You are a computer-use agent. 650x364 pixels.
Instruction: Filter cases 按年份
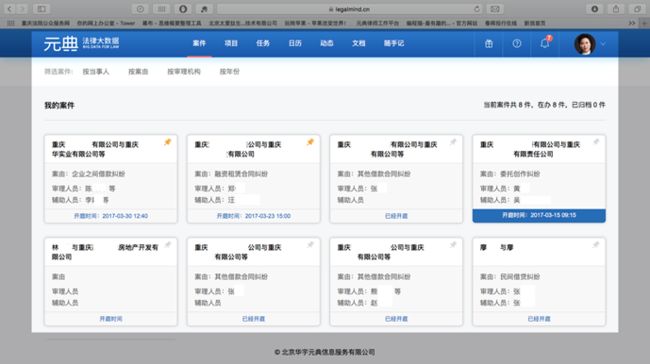click(x=229, y=72)
